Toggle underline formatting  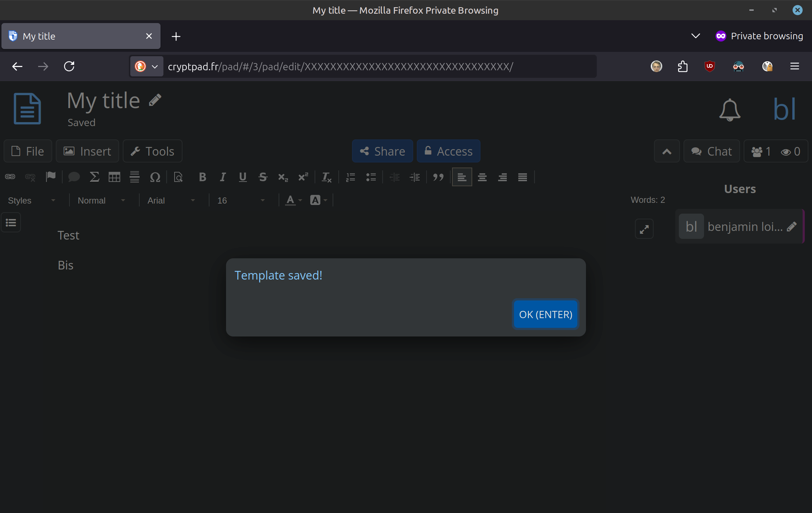pos(243,177)
